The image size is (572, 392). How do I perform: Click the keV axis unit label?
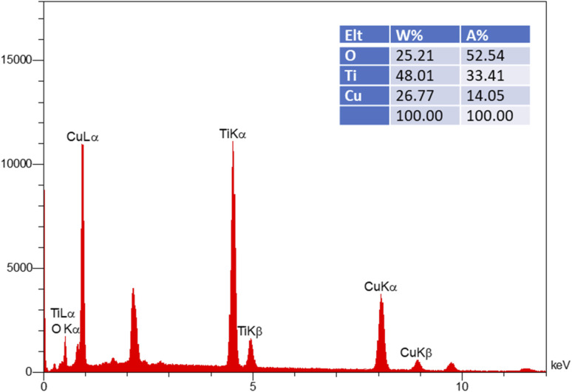(x=560, y=365)
